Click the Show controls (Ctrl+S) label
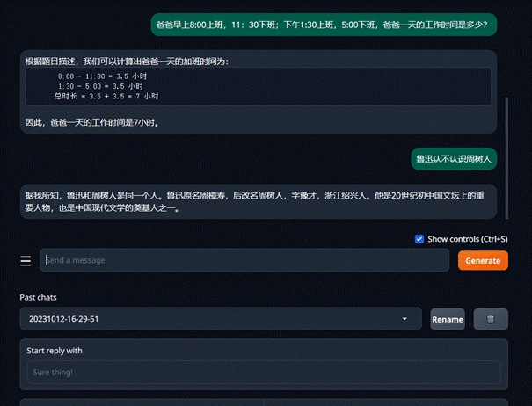 click(x=468, y=239)
